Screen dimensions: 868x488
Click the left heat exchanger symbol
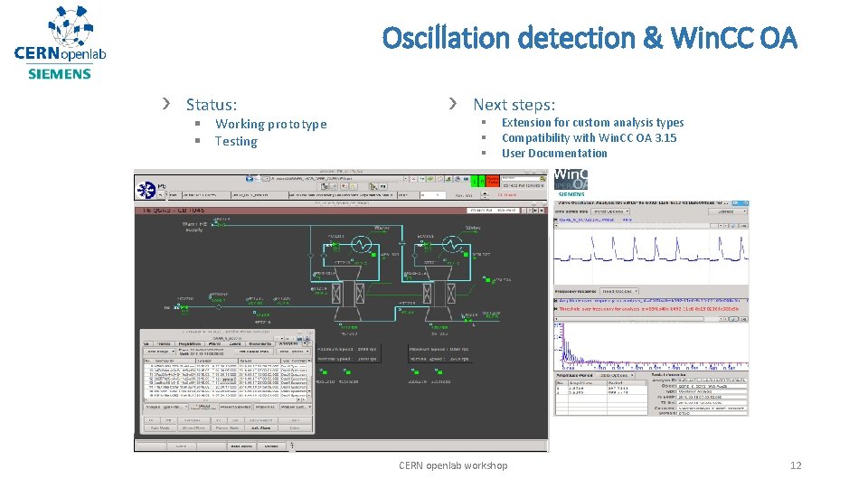click(x=361, y=243)
